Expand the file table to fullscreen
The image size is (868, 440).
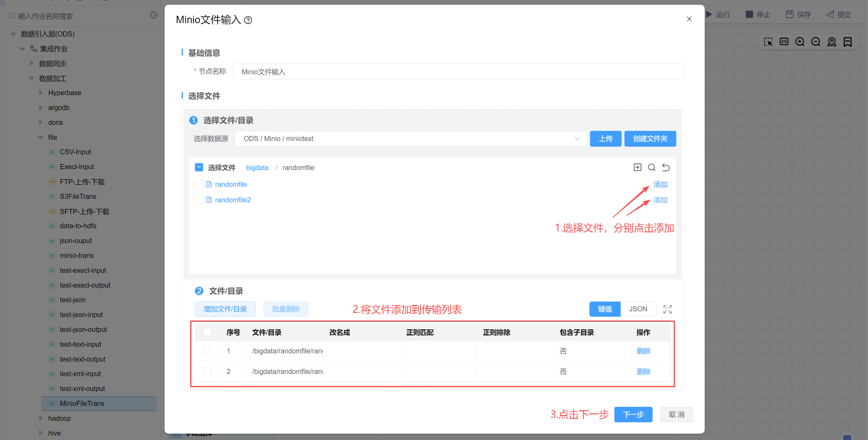(667, 309)
